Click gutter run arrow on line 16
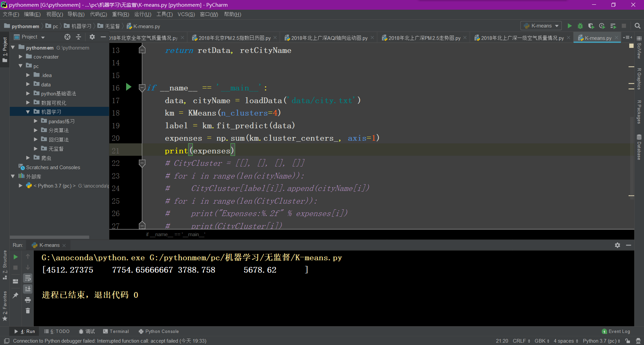Image resolution: width=644 pixels, height=345 pixels. [128, 87]
